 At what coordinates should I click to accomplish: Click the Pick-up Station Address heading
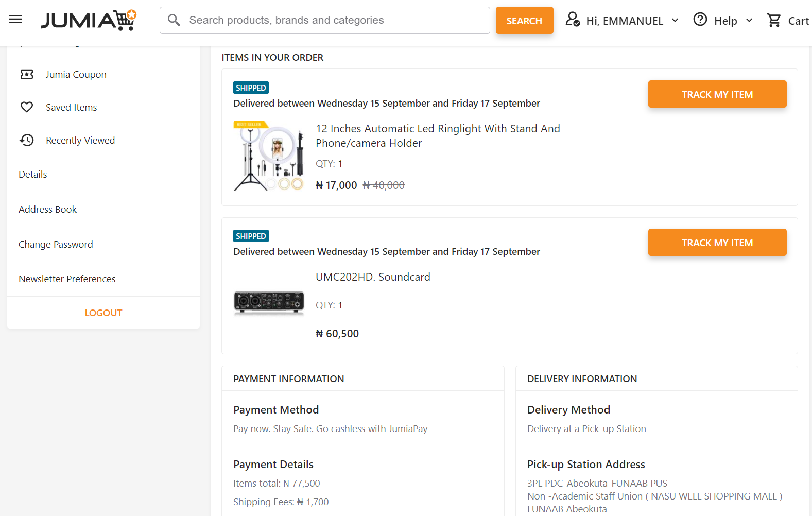click(x=586, y=465)
